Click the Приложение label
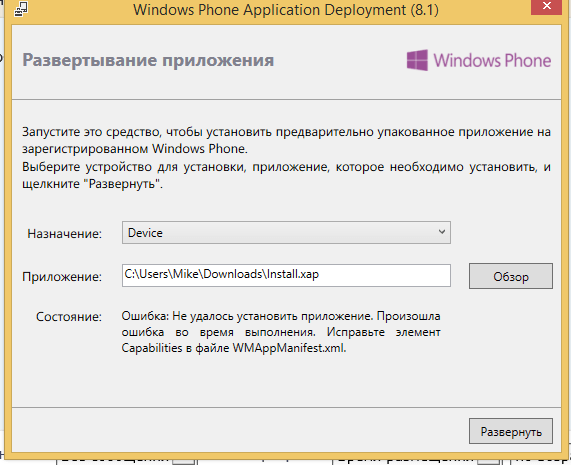 [x=62, y=277]
